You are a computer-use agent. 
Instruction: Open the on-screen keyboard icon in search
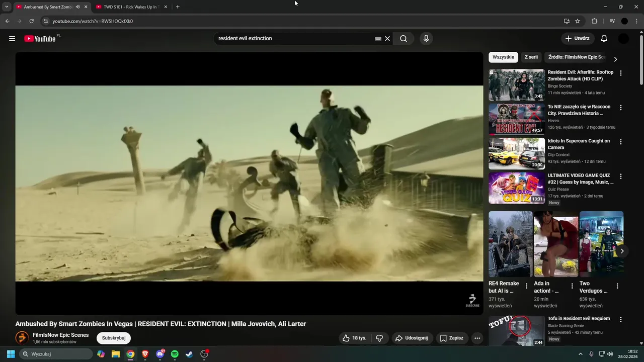378,39
